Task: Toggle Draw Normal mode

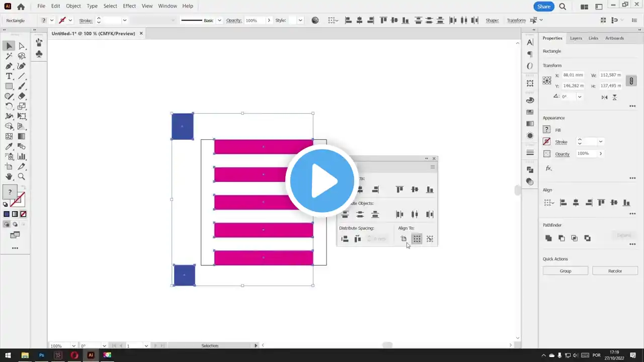Action: click(x=7, y=224)
